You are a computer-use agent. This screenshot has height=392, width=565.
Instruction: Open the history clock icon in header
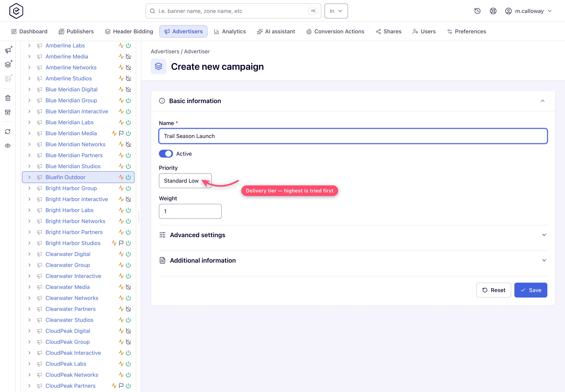click(x=477, y=11)
